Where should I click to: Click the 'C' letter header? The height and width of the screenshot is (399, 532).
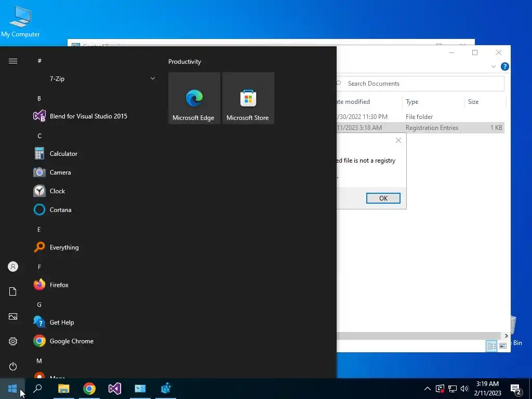(x=39, y=136)
